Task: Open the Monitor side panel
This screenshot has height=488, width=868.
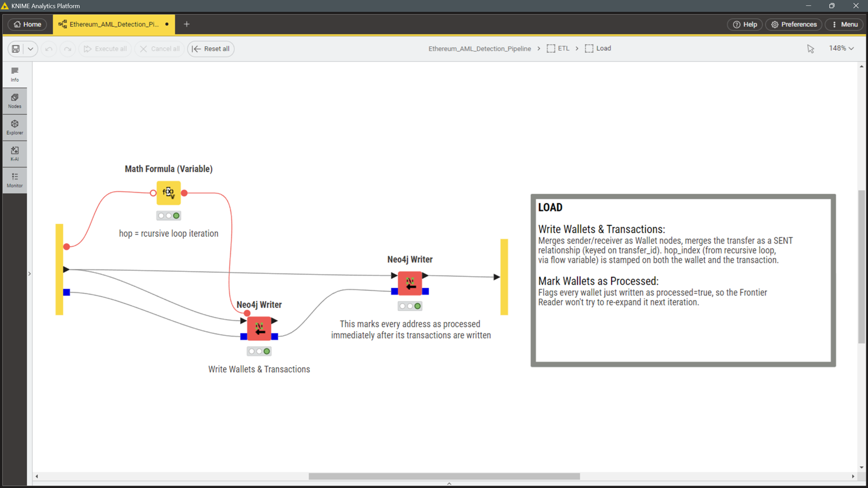Action: tap(15, 180)
